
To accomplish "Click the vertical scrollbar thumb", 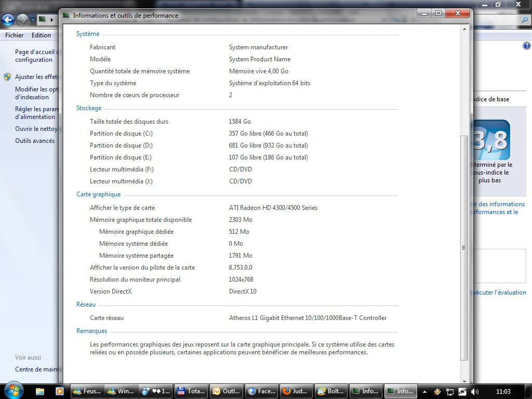I will pos(464,248).
